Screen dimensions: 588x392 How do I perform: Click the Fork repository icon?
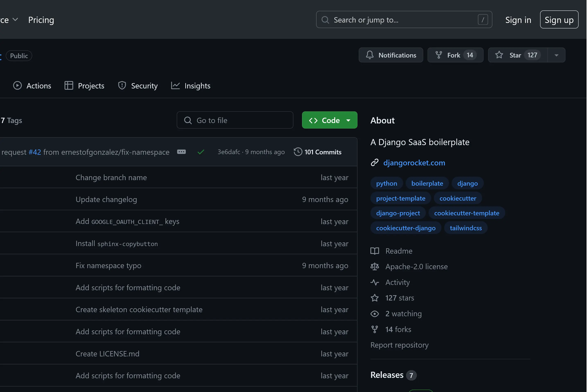click(x=439, y=55)
